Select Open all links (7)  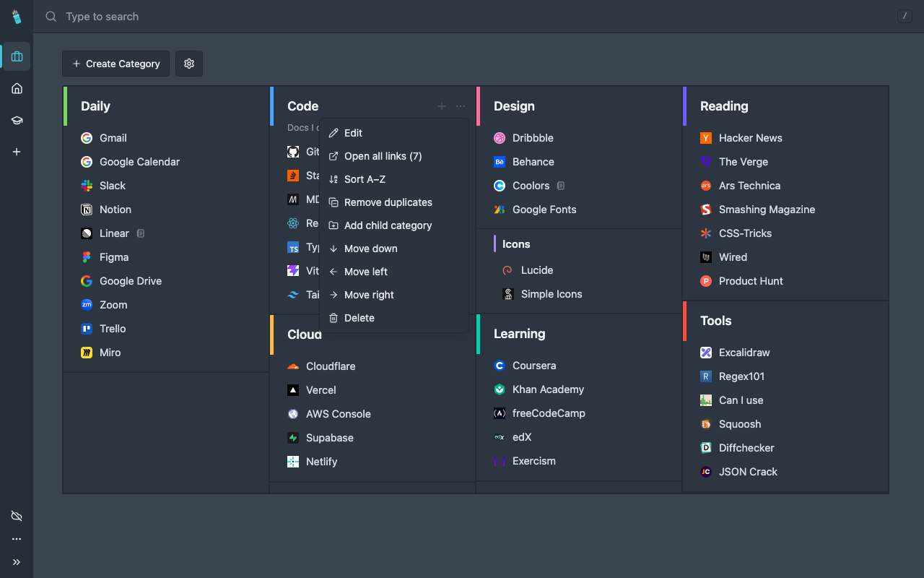(394, 156)
